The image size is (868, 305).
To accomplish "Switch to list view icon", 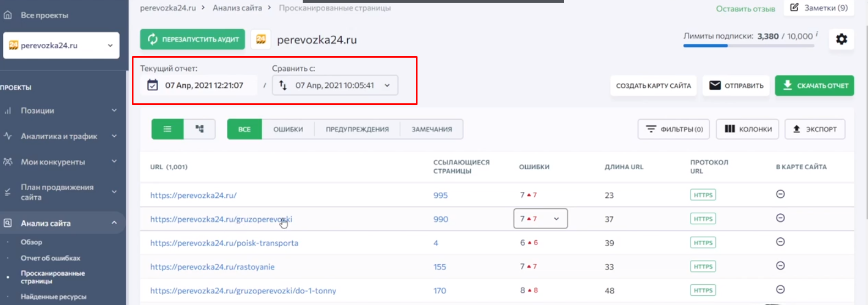I will coord(168,129).
